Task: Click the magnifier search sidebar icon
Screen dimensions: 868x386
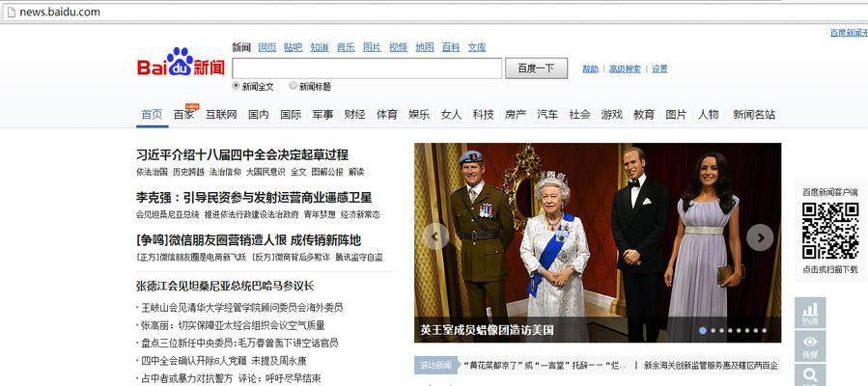Action: 810,375
